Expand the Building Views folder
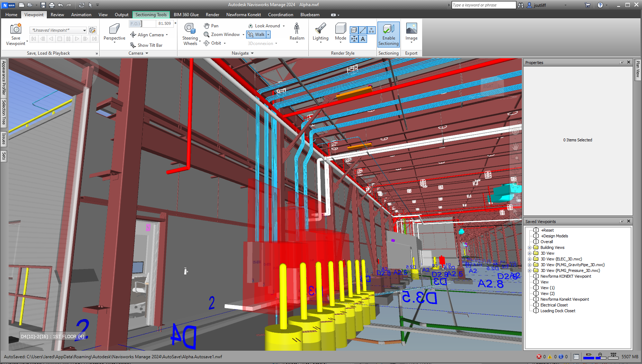 [x=529, y=247]
